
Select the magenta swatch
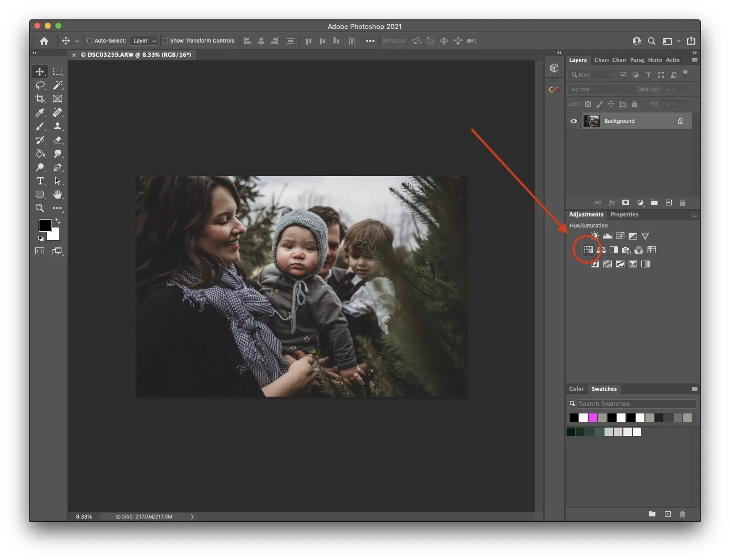pyautogui.click(x=593, y=418)
